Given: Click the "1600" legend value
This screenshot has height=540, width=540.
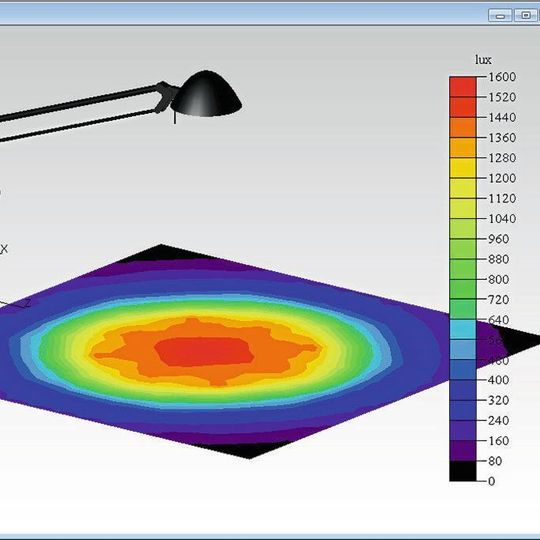Looking at the screenshot, I should tap(502, 77).
